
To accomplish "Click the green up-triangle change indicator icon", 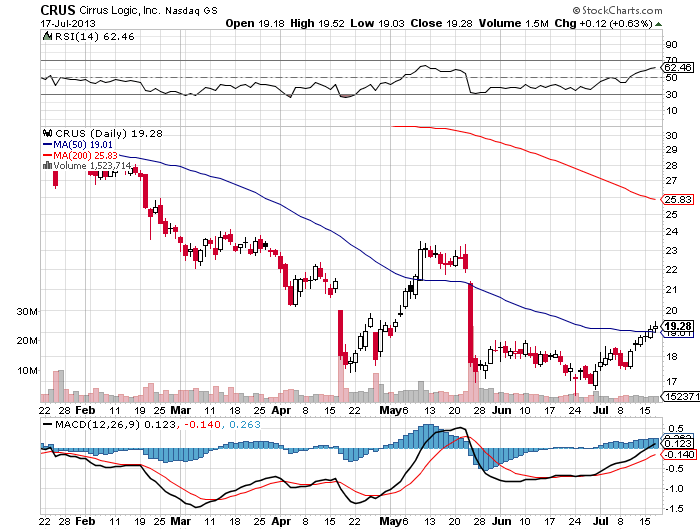I will (658, 24).
